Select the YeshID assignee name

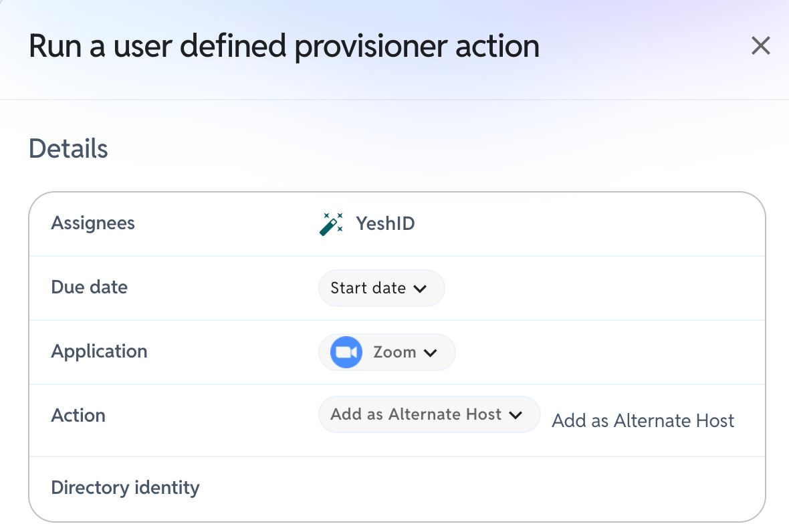(x=385, y=224)
